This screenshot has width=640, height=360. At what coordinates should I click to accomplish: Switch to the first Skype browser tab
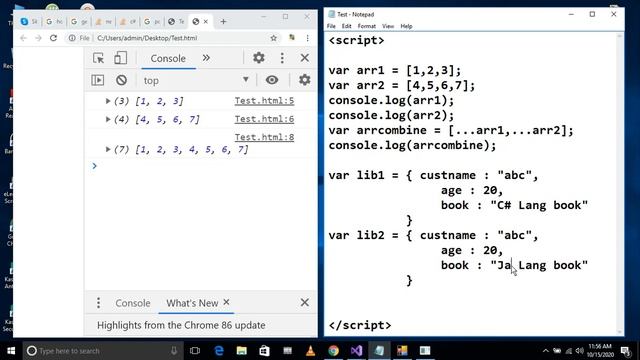(x=29, y=22)
